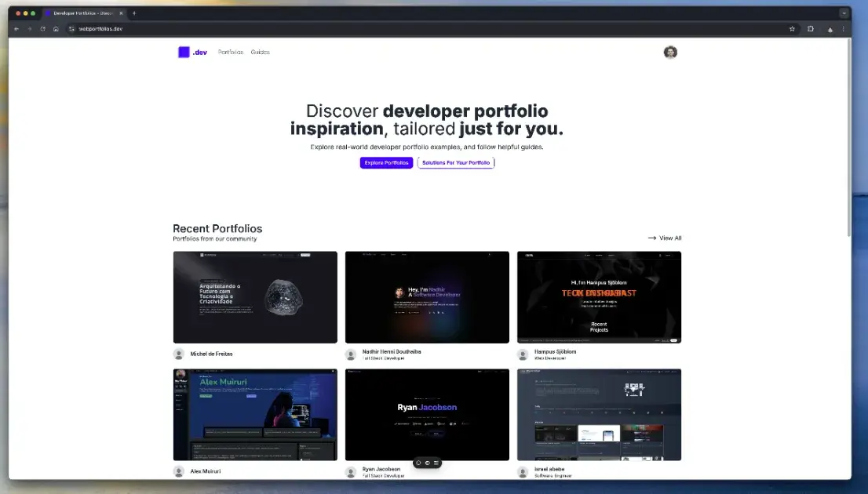
Task: Click the notification bell icon in the toolbar
Action: point(830,28)
